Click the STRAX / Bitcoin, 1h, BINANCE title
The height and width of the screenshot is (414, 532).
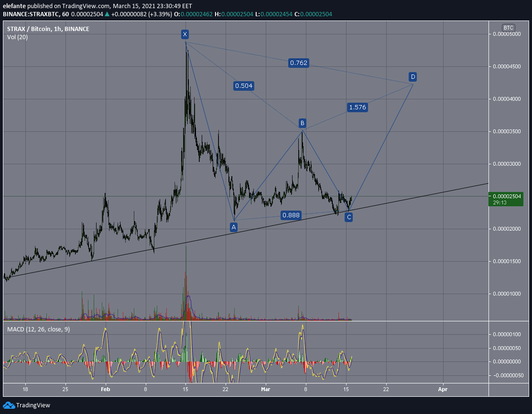pos(48,29)
